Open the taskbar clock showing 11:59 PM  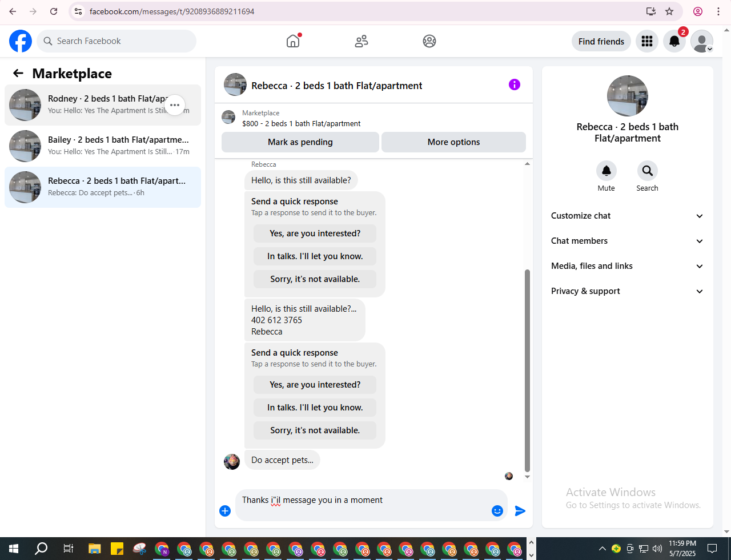click(682, 549)
